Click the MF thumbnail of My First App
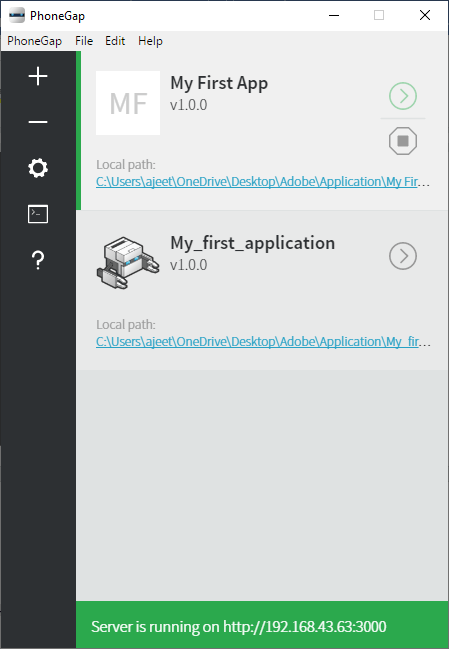449x649 pixels. [128, 103]
